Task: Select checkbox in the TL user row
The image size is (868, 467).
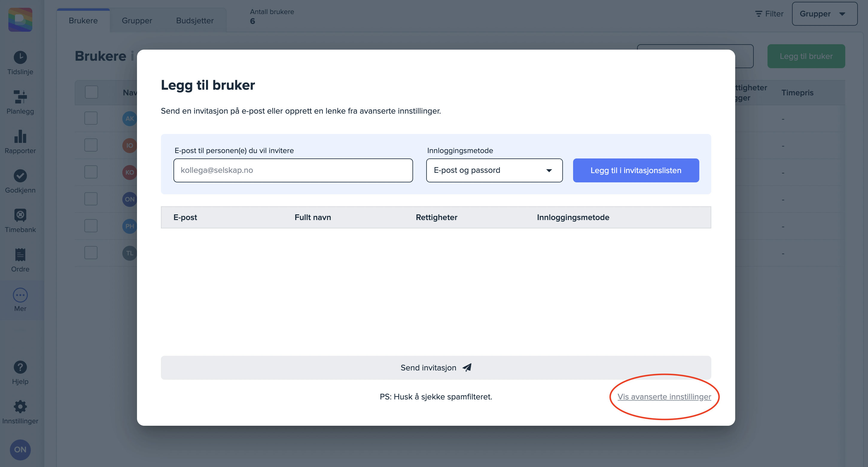Action: click(x=91, y=253)
